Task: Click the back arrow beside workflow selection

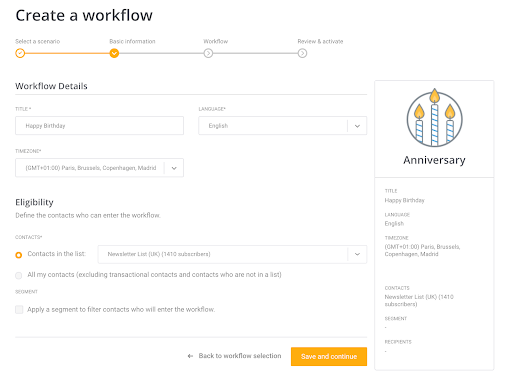Action: click(190, 356)
